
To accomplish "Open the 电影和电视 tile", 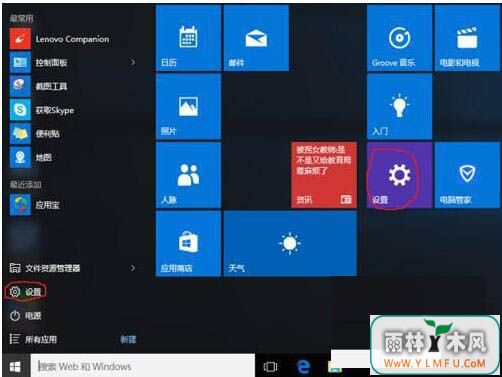I will point(467,38).
